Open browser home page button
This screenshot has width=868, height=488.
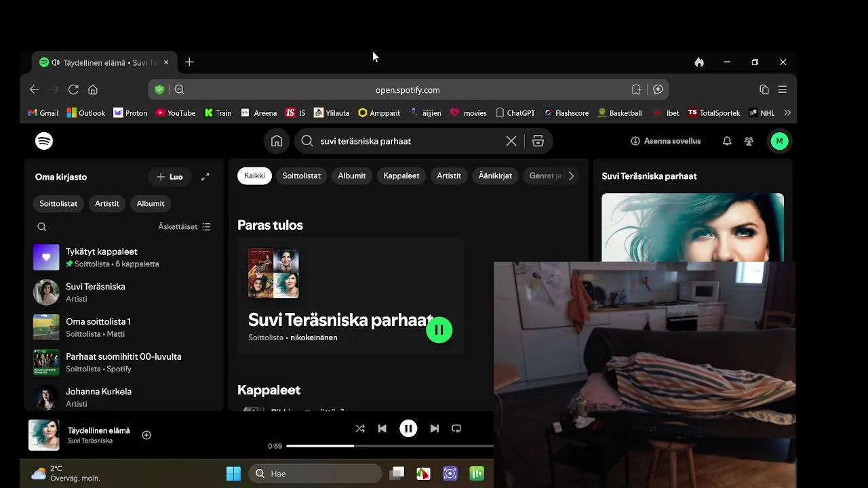(93, 89)
